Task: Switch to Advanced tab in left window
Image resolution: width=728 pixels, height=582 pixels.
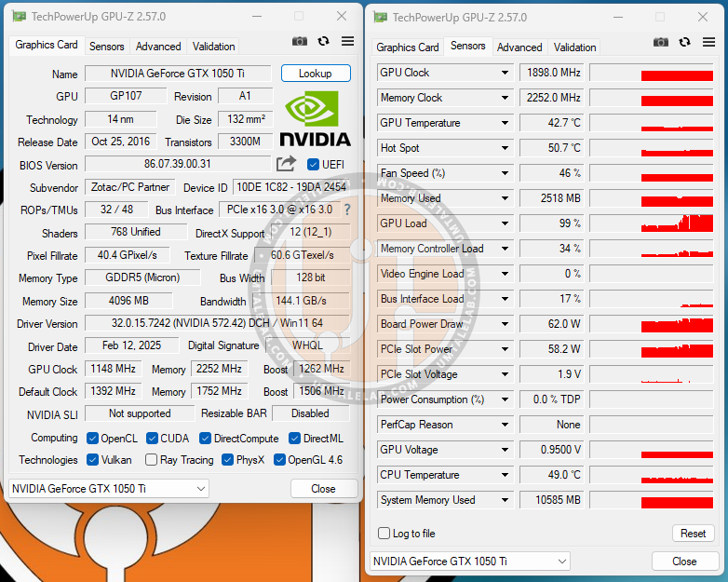Action: pyautogui.click(x=158, y=47)
